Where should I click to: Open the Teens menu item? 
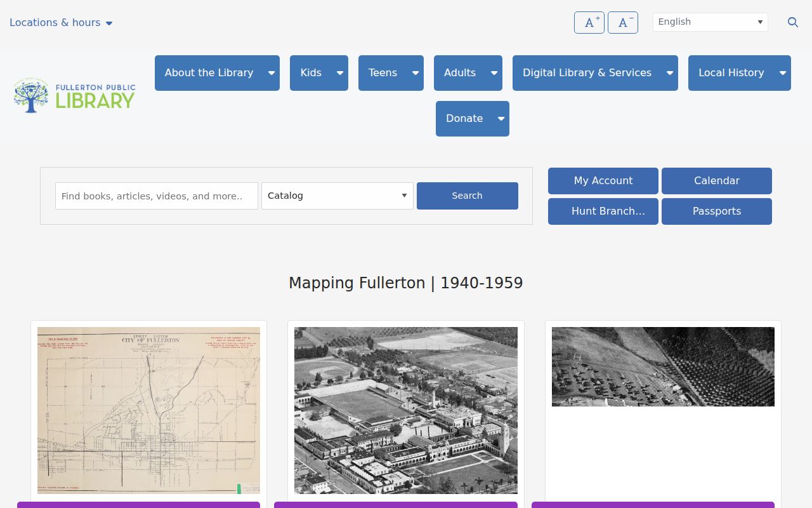tap(383, 73)
